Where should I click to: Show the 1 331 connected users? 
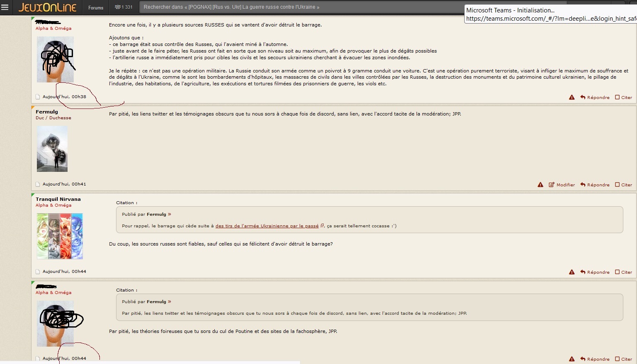(x=124, y=7)
